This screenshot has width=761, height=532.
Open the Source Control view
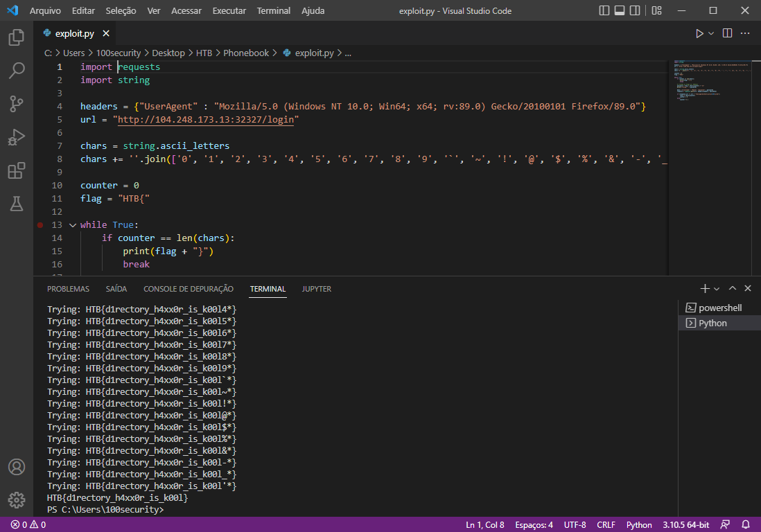pos(17,104)
